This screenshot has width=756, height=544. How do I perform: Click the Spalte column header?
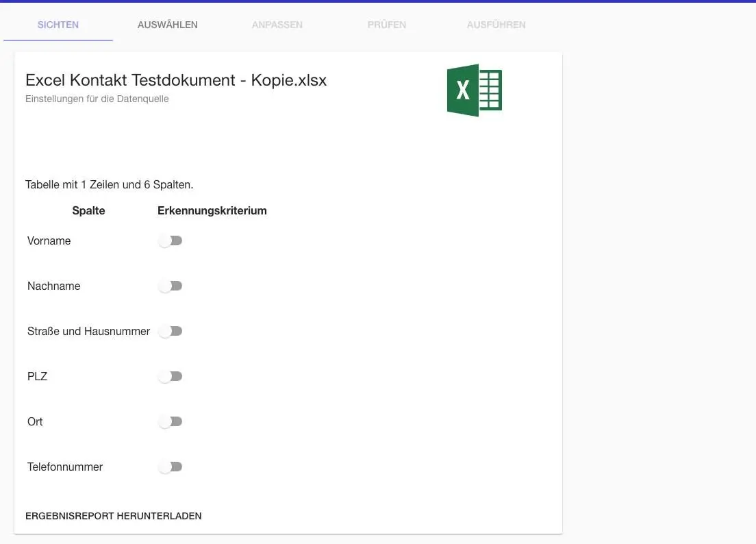[88, 210]
